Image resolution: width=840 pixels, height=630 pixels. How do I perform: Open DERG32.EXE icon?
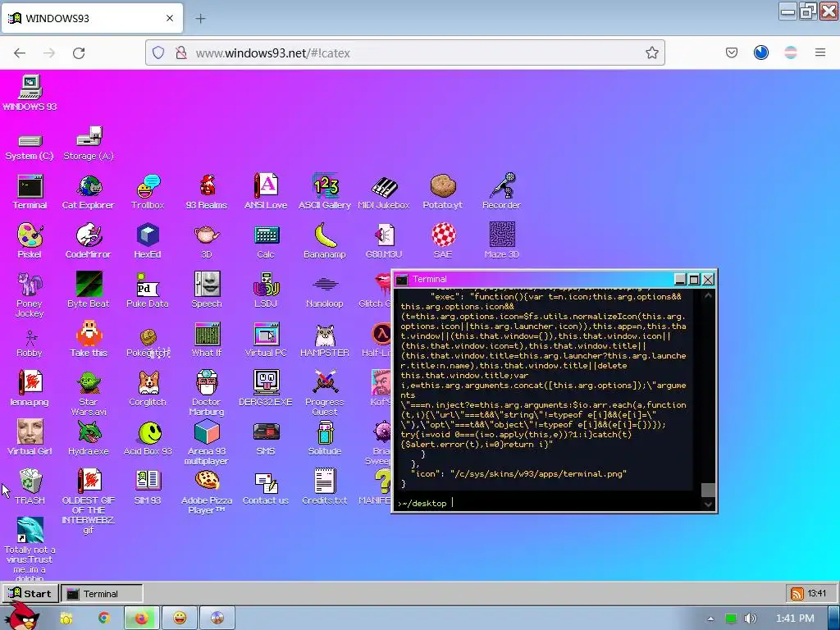[x=266, y=388]
